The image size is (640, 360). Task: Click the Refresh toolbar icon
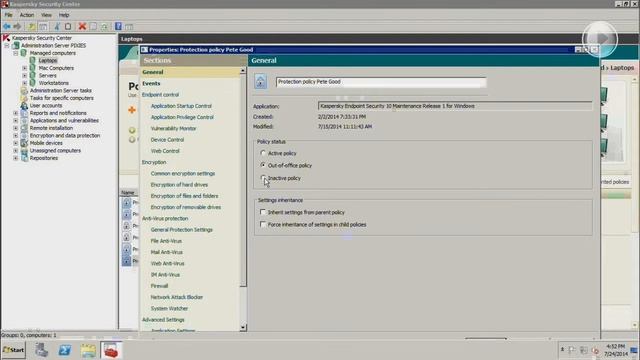(104, 27)
